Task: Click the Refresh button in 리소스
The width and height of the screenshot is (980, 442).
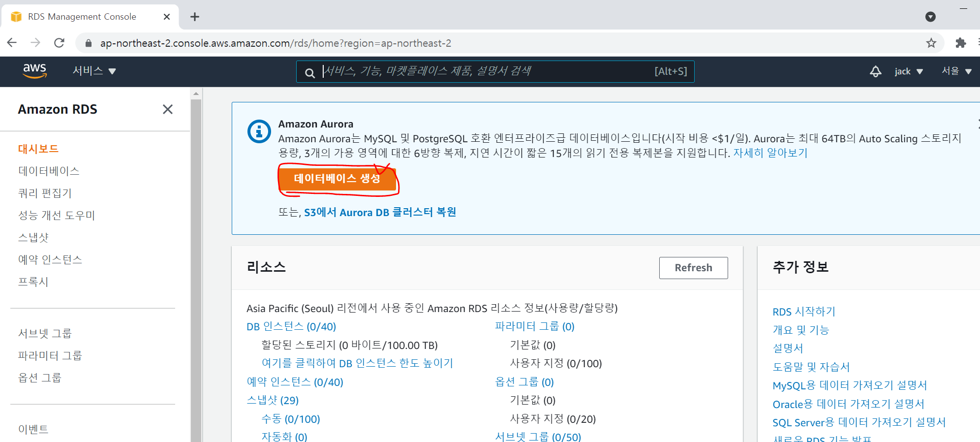Action: coord(693,268)
